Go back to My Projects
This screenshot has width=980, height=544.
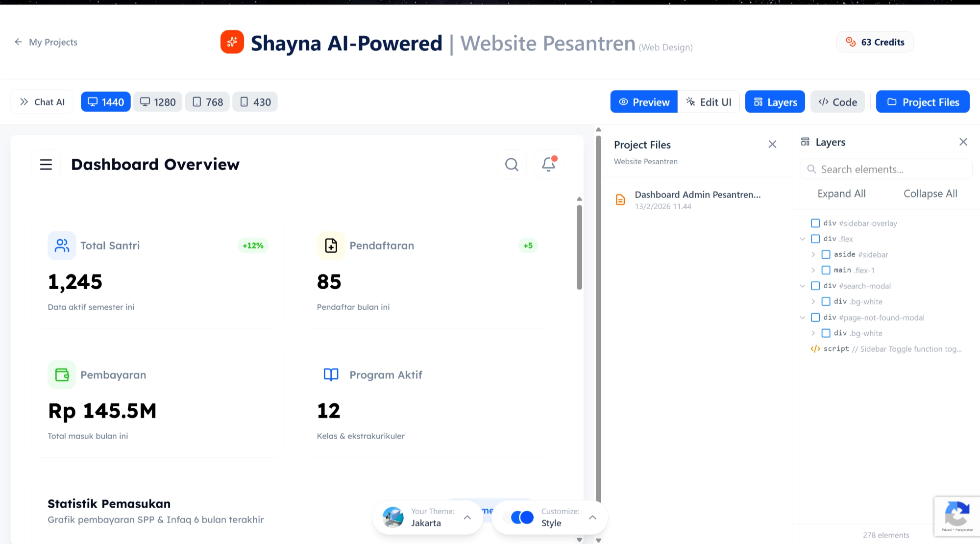(x=46, y=42)
